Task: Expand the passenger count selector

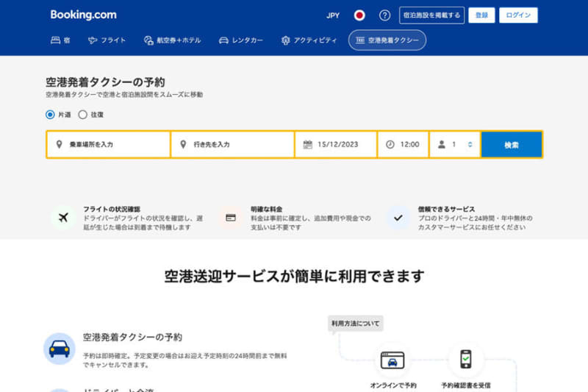Action: pyautogui.click(x=455, y=145)
